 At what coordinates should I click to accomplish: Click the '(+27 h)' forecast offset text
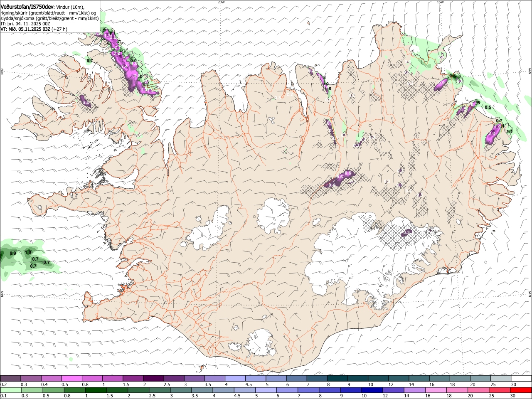click(x=60, y=29)
